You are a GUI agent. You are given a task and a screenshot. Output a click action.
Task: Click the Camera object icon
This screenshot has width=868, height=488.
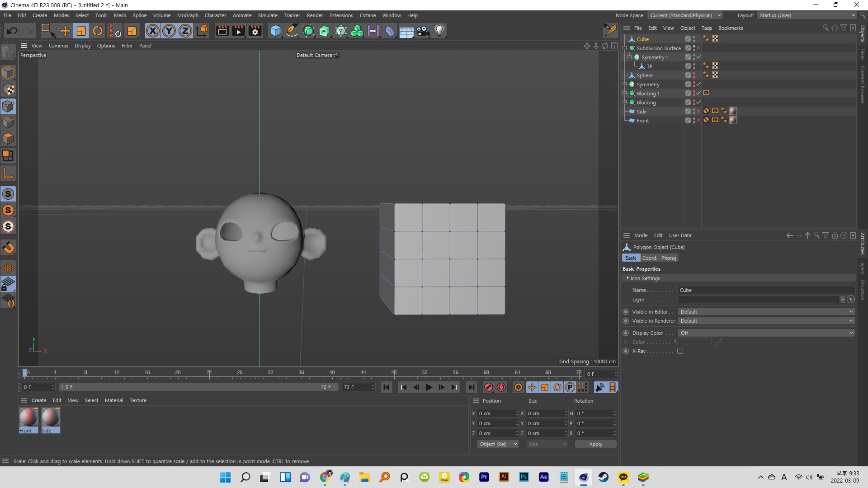(423, 31)
